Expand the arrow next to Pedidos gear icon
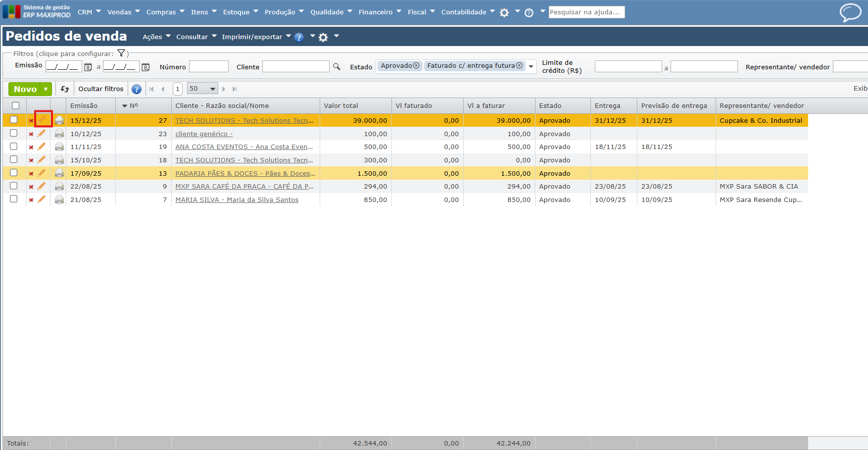Viewport: 868px width, 450px height. 337,36
